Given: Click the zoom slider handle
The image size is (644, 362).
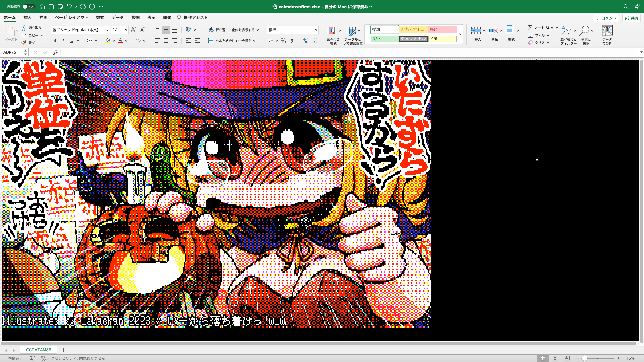Looking at the screenshot, I should point(585,358).
